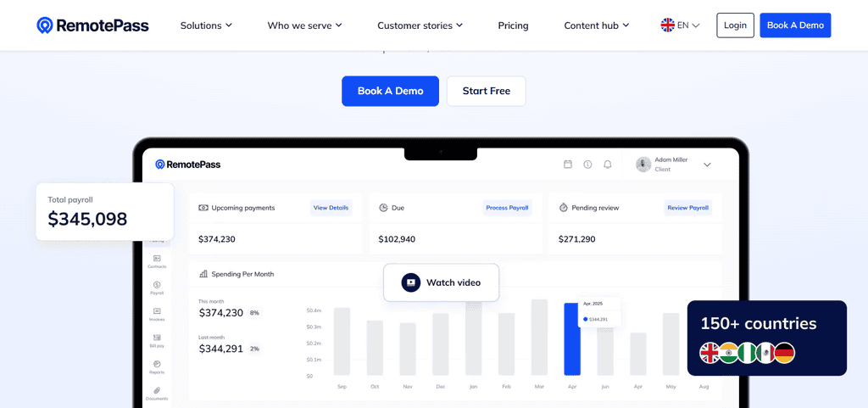The width and height of the screenshot is (868, 408).
Task: Click the India flag in countries card
Action: (728, 353)
